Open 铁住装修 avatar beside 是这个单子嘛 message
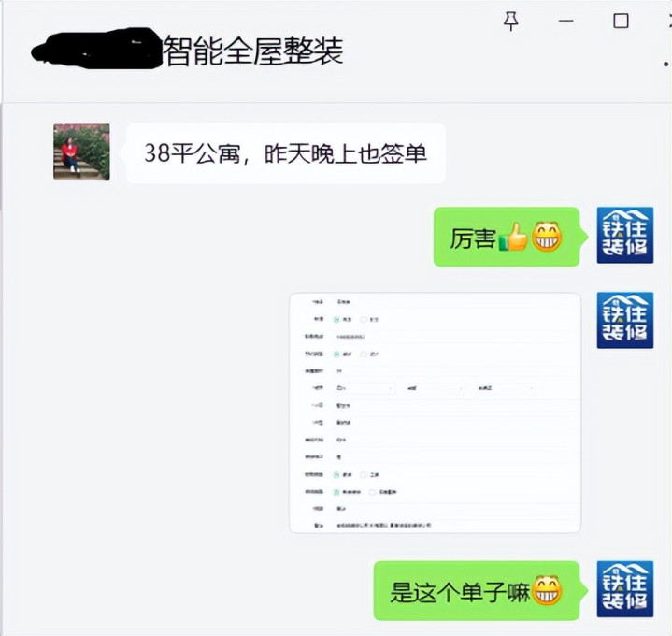This screenshot has height=636, width=672. coord(625,589)
